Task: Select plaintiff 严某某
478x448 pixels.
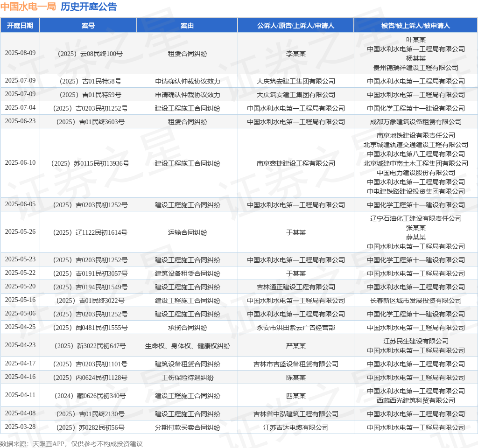Action: pyautogui.click(x=295, y=346)
